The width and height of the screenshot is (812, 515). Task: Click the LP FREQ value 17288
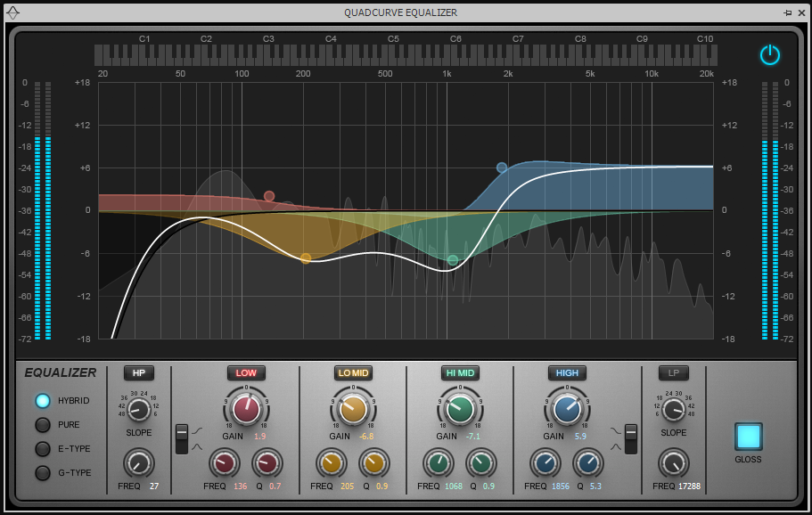point(689,486)
